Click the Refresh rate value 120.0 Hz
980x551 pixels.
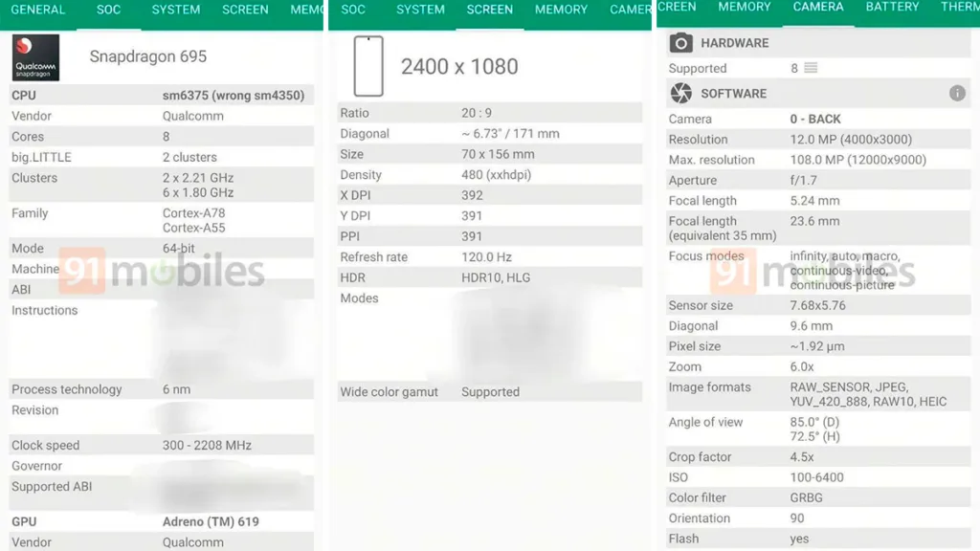coord(486,256)
